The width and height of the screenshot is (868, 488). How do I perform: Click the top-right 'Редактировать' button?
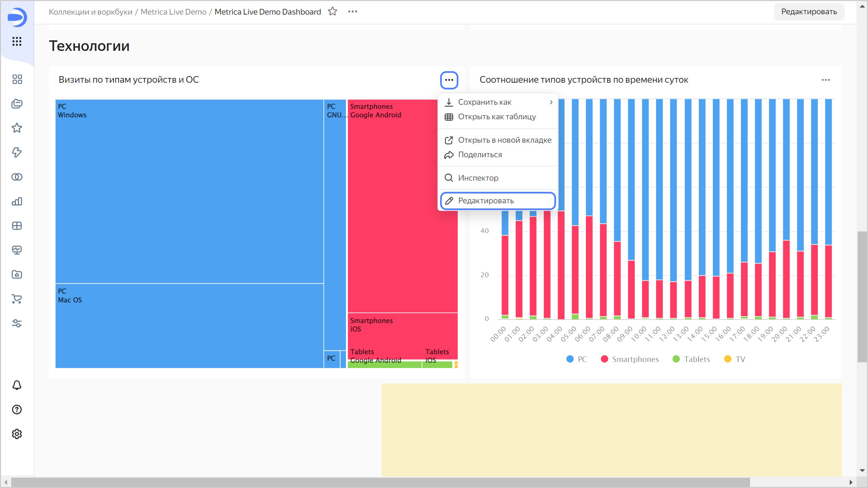tap(809, 12)
